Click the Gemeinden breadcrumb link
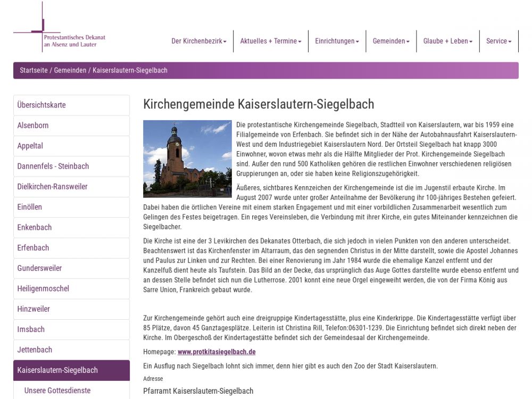The width and height of the screenshot is (532, 399). click(x=70, y=70)
